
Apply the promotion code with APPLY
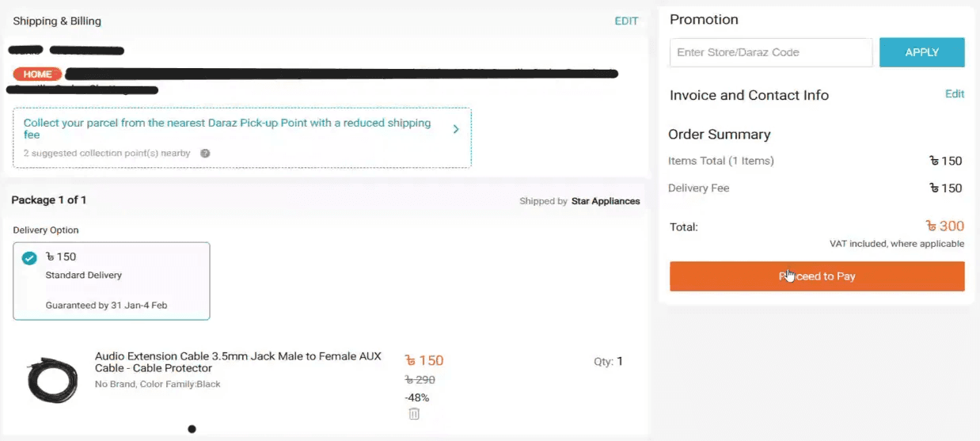pyautogui.click(x=922, y=52)
